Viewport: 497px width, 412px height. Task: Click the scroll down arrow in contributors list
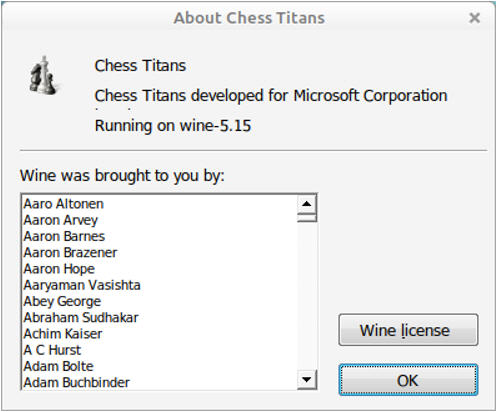pos(307,379)
